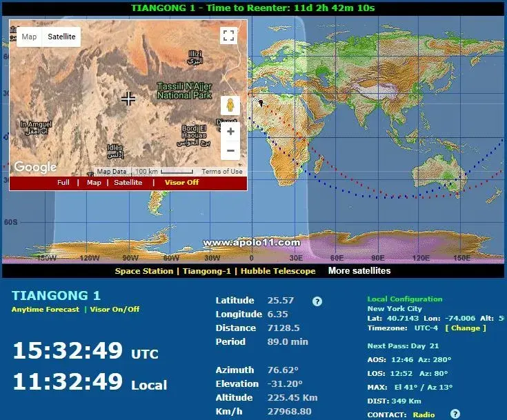507x420 pixels.
Task: Switch the Google map to Map view
Action: (29, 37)
